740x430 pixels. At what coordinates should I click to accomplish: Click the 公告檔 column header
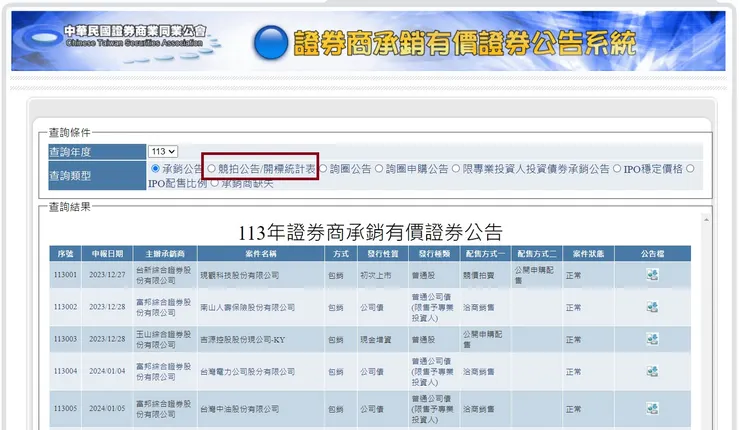653,253
